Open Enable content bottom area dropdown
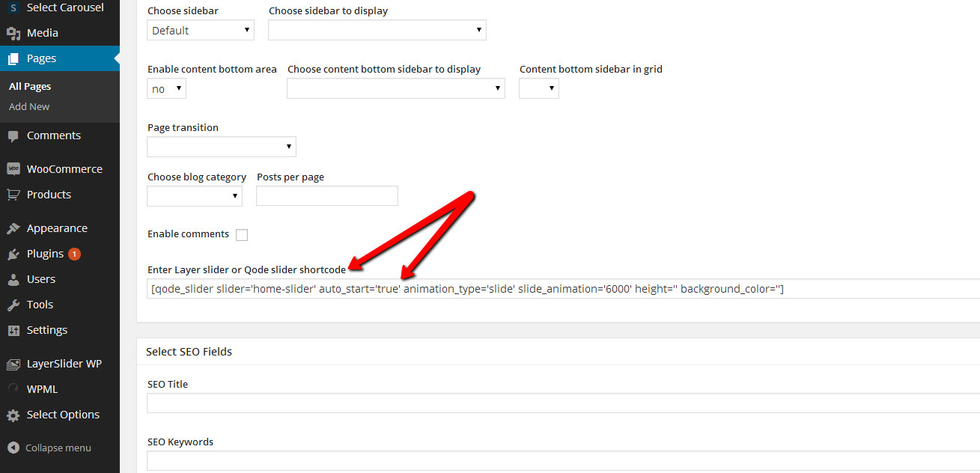This screenshot has width=980, height=473. pos(166,89)
